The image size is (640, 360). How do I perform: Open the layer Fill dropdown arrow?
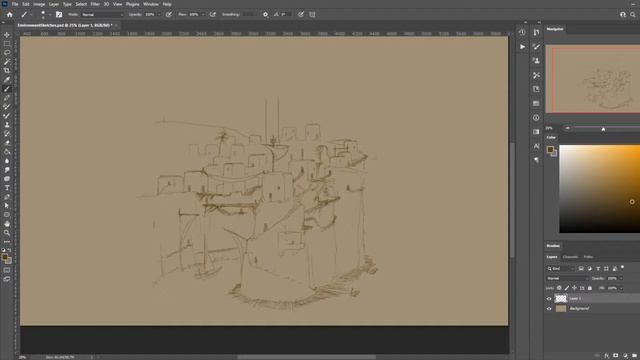pyautogui.click(x=621, y=288)
